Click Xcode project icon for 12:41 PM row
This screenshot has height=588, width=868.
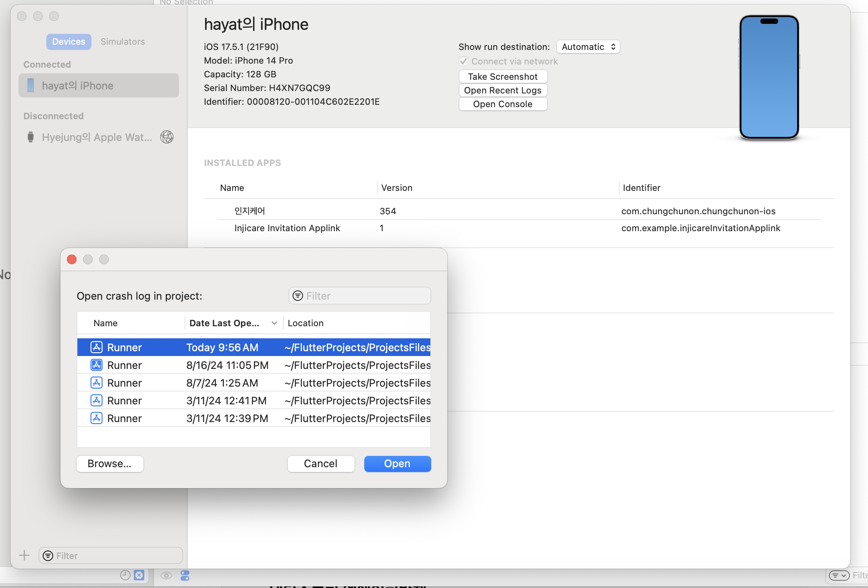96,400
